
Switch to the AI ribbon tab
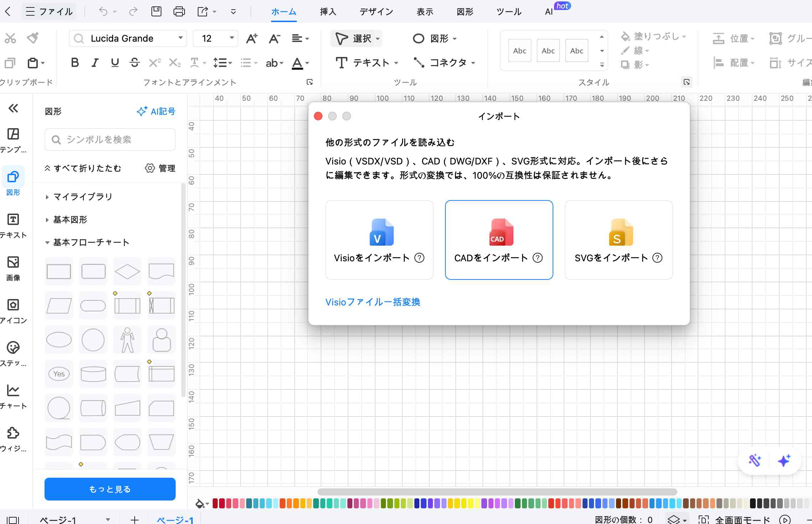coord(549,12)
